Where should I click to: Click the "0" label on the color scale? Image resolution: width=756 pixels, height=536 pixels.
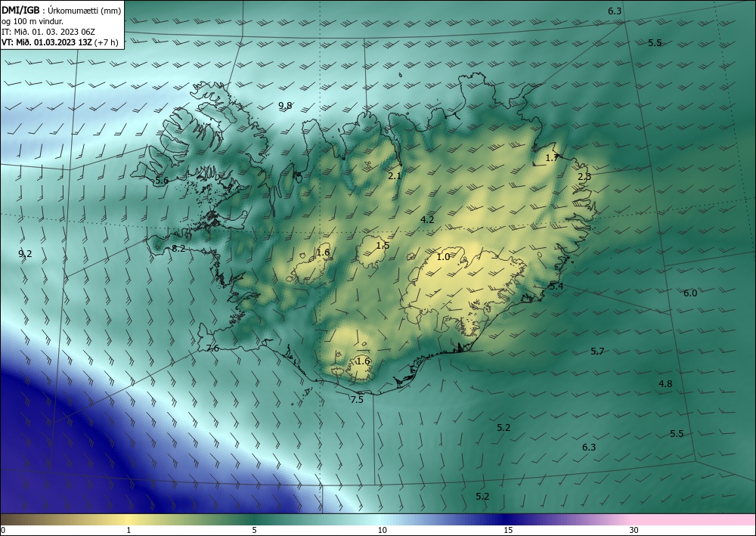click(x=3, y=530)
